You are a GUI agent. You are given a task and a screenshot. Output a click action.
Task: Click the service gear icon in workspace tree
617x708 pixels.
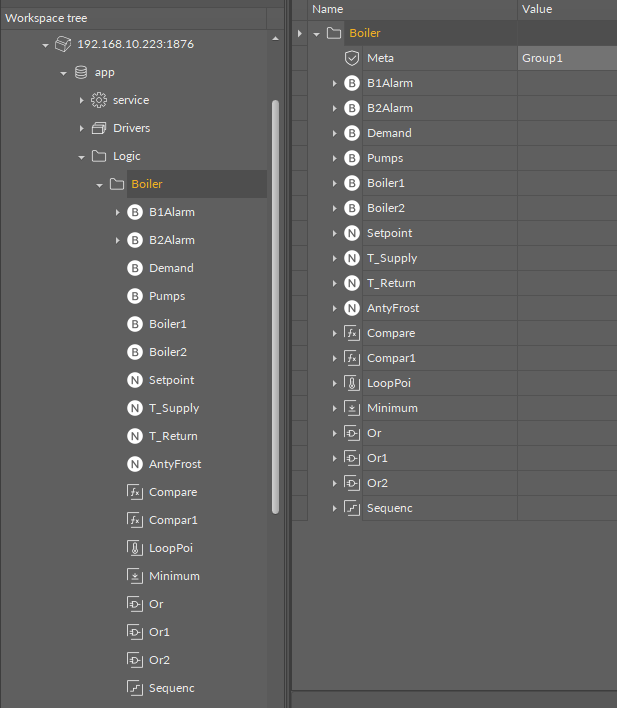coord(98,100)
